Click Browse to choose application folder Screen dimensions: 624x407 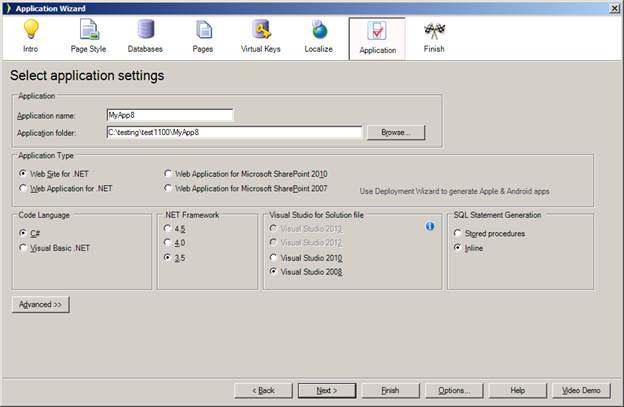395,131
